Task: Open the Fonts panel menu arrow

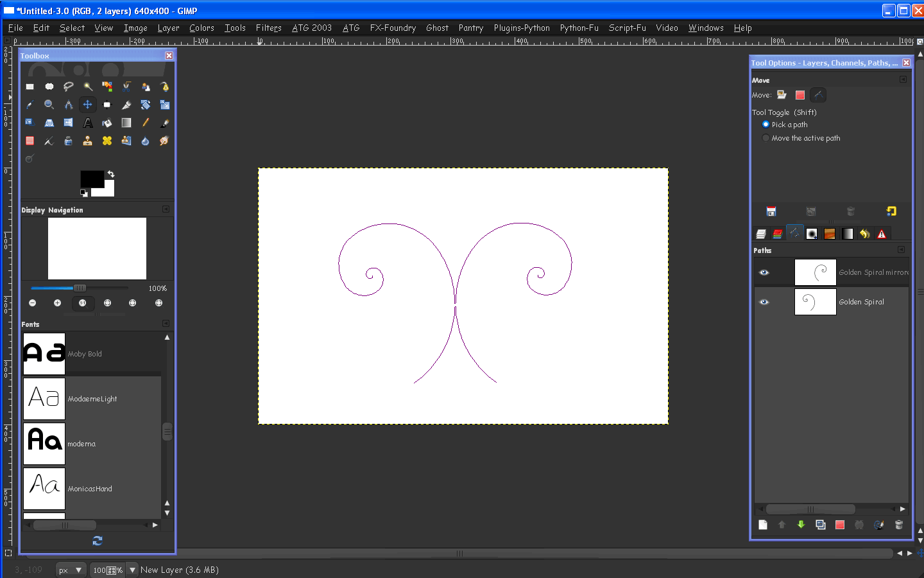Action: 166,324
